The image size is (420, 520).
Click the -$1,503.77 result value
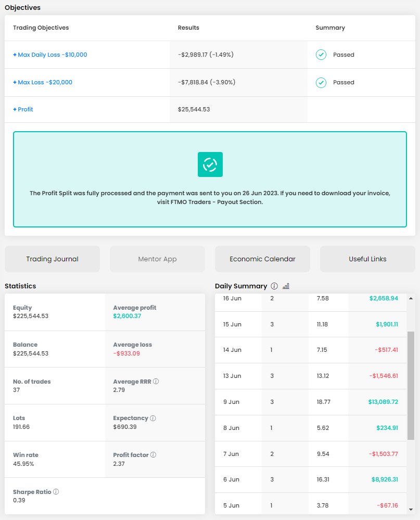[x=384, y=454]
